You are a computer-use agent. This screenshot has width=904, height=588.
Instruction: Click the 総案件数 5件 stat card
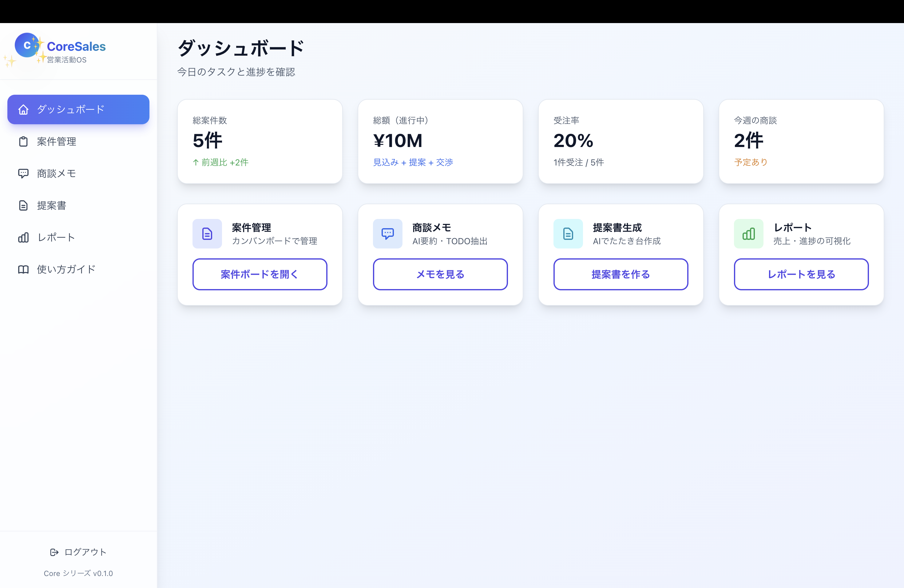260,141
